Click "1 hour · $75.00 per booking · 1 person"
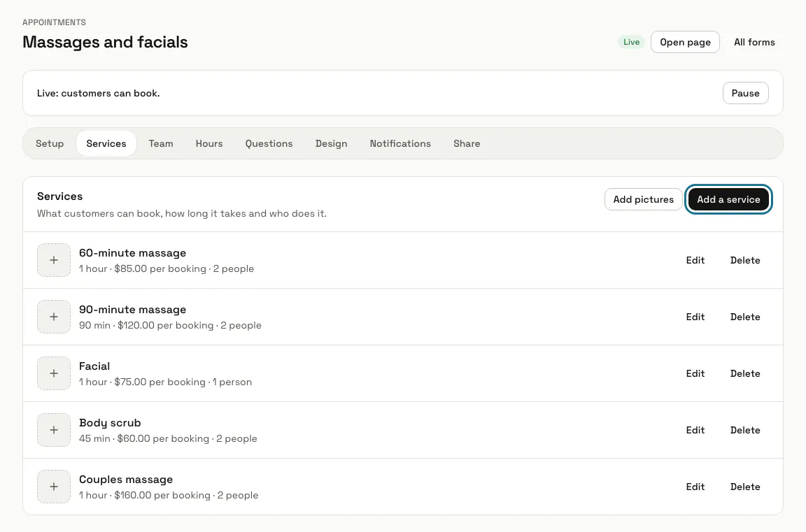Screen dimensions: 806x532 pyautogui.click(x=166, y=382)
